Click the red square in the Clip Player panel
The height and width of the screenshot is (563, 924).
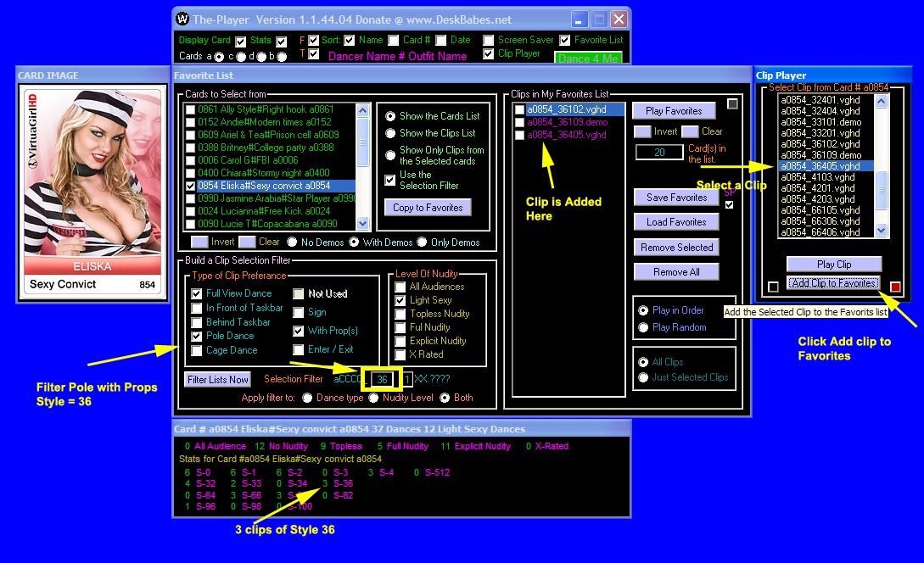click(x=895, y=287)
